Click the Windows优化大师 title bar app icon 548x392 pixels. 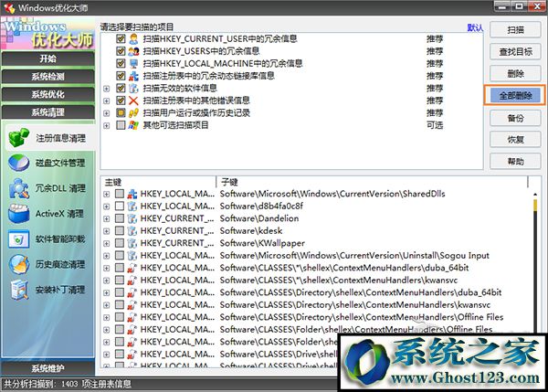tap(9, 7)
